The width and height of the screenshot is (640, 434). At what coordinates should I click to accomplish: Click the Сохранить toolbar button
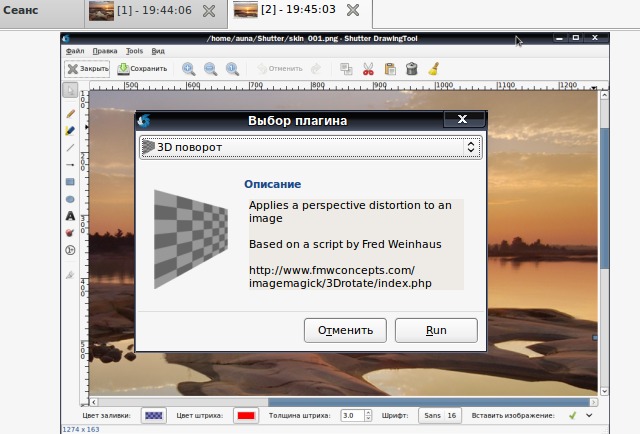[142, 69]
